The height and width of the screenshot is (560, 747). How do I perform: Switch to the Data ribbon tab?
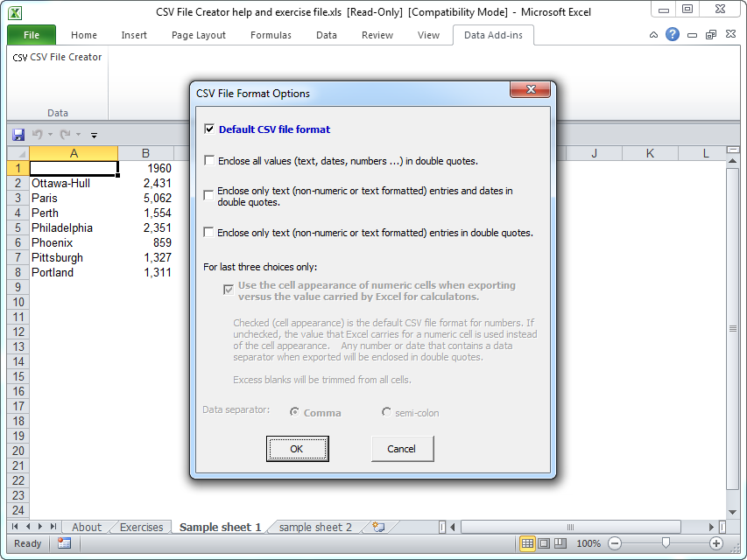(327, 35)
